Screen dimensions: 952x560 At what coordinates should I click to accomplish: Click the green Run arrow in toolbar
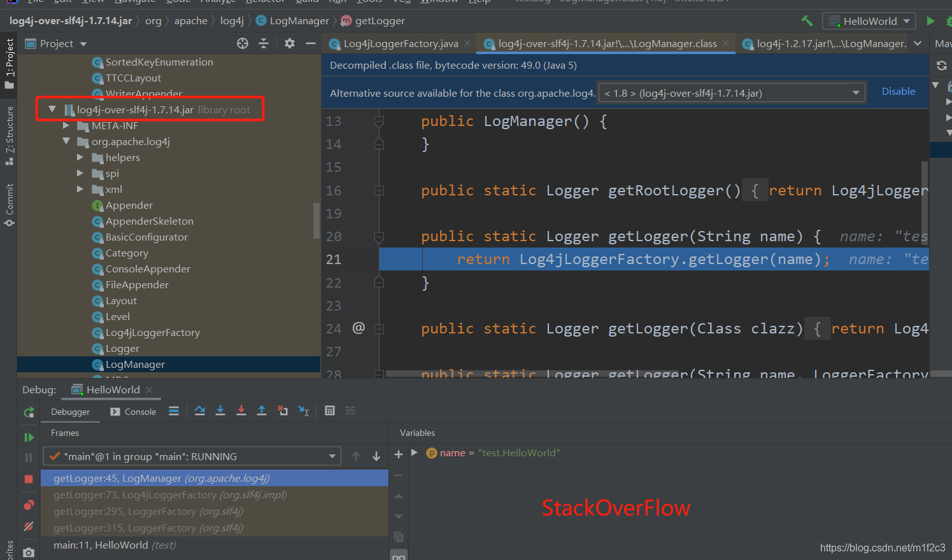[930, 21]
